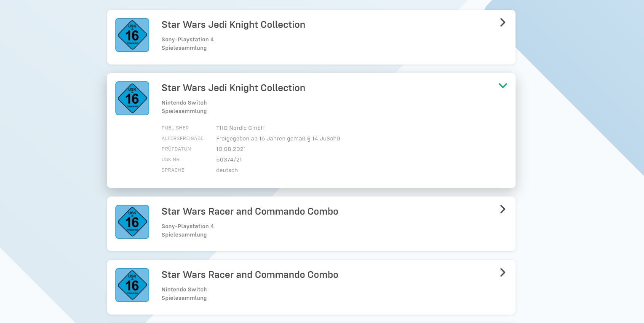Select the expanded Star Wars Jedi Knight Collection title
The width and height of the screenshot is (644, 323).
tap(233, 88)
